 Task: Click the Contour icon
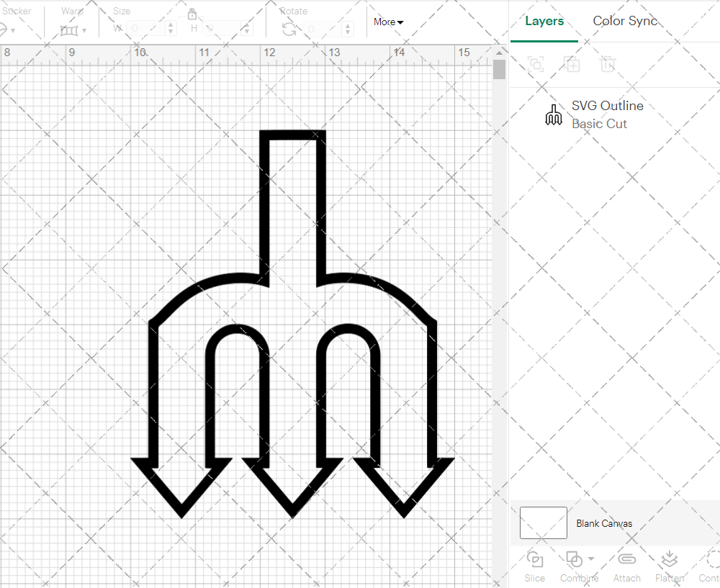(x=711, y=559)
